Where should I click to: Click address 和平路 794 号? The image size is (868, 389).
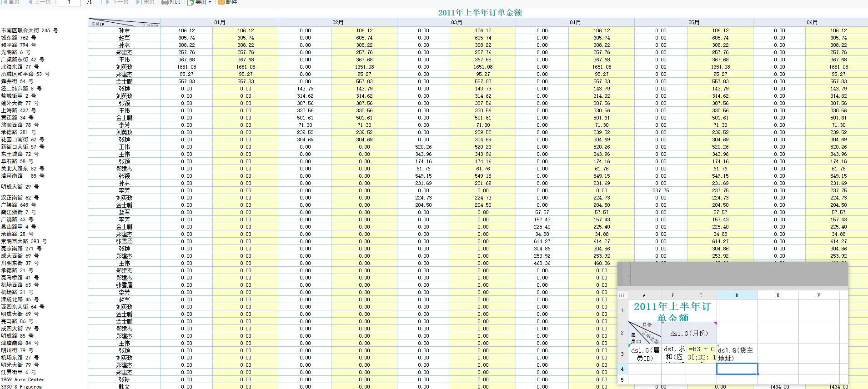[19, 45]
